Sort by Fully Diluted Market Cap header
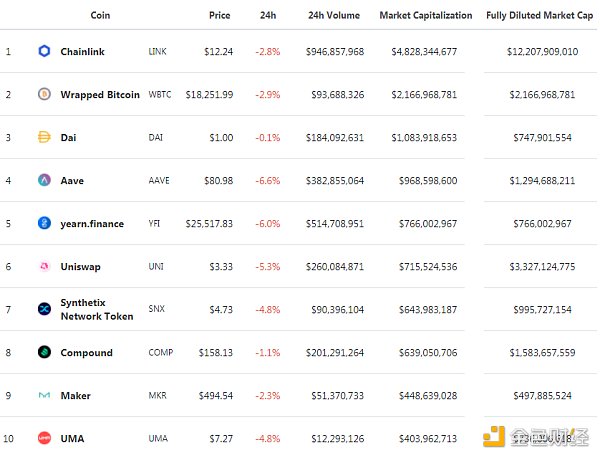600x458 pixels. tap(540, 16)
